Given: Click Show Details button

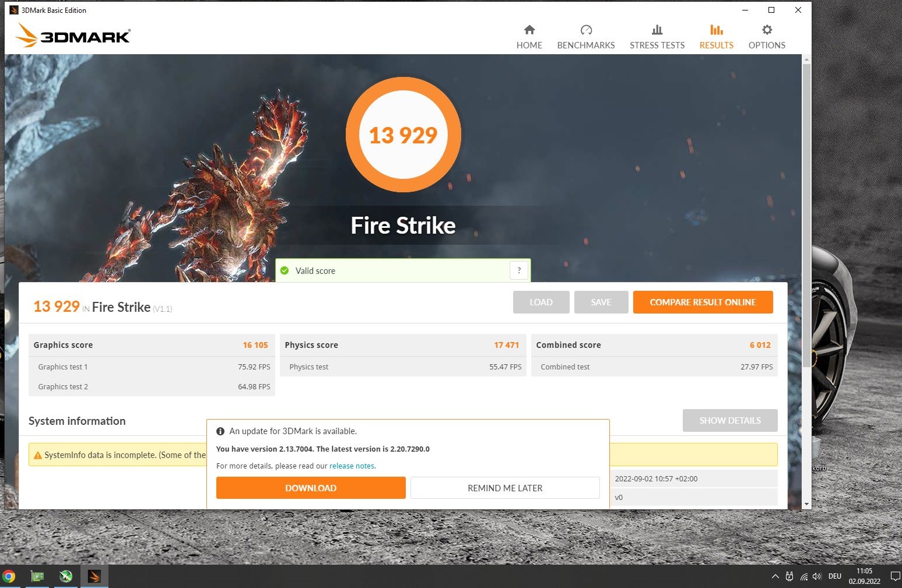Looking at the screenshot, I should click(730, 420).
